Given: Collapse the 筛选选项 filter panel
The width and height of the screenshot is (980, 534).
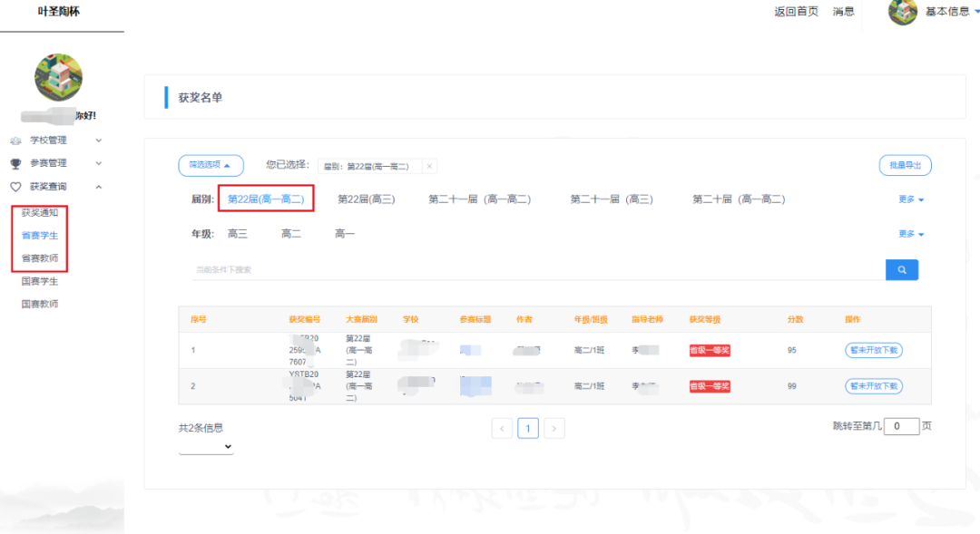Looking at the screenshot, I should [x=211, y=165].
